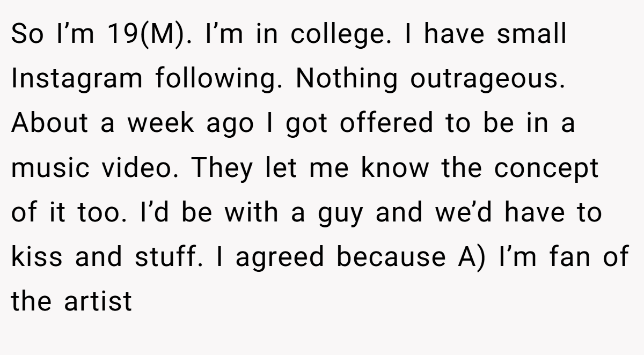Click the word "artist" on last line
Image resolution: width=644 pixels, height=355 pixels.
98,301
